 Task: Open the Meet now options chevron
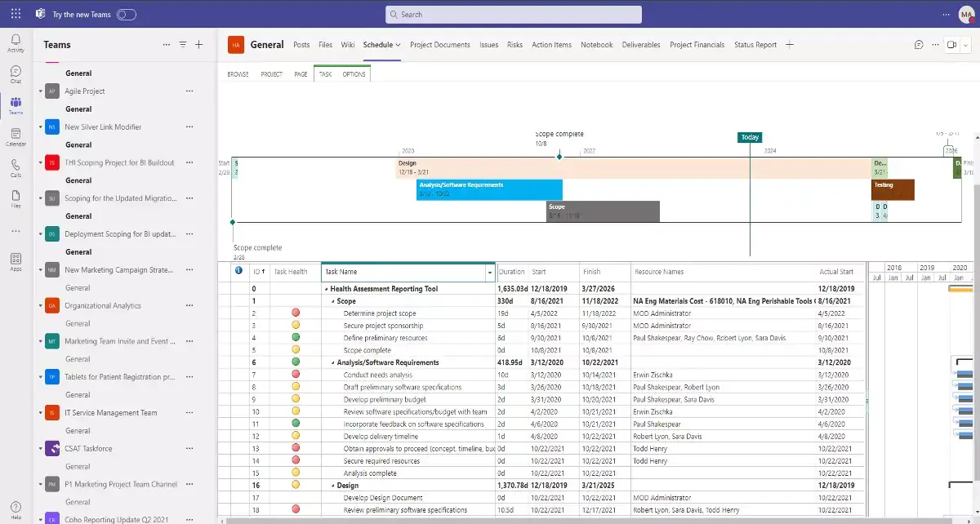point(967,45)
